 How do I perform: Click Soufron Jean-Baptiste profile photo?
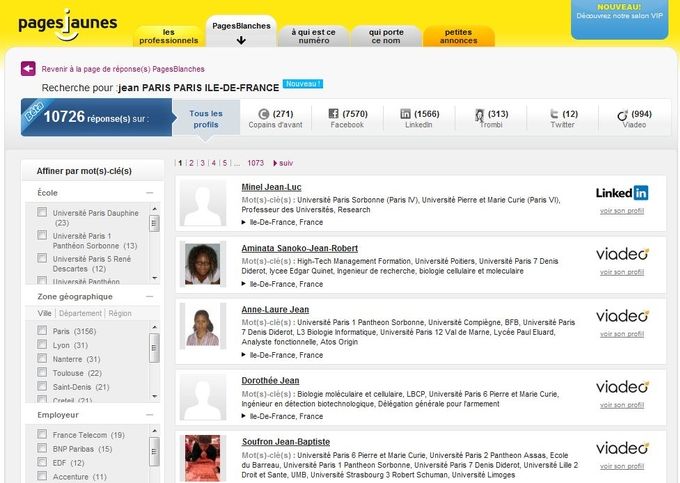203,458
